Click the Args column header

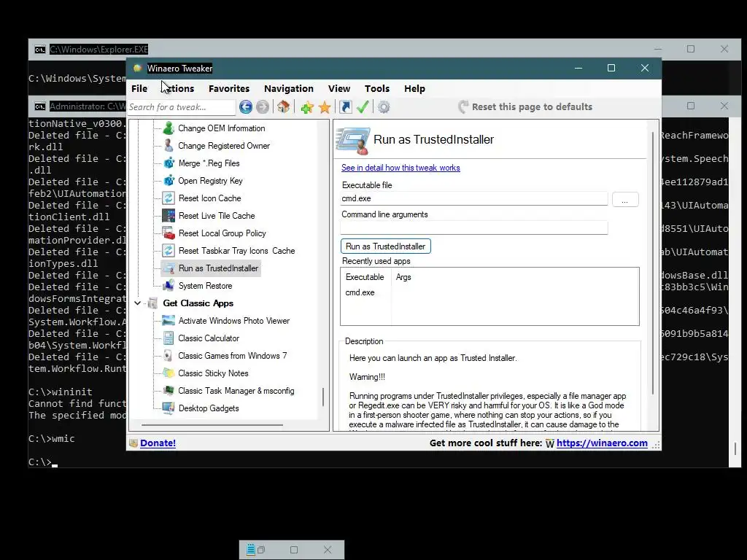403,277
